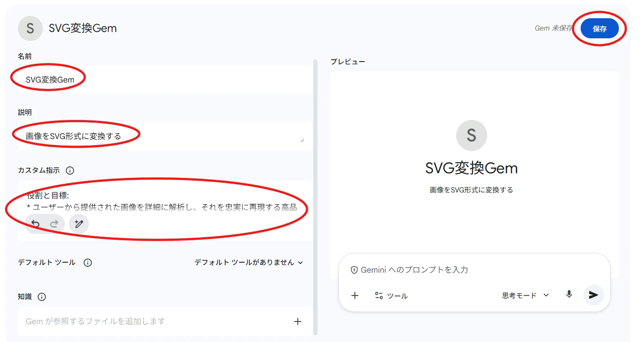644x342 pixels.
Task: Click the SVG変換Gem heading in preview
Action: tap(472, 168)
